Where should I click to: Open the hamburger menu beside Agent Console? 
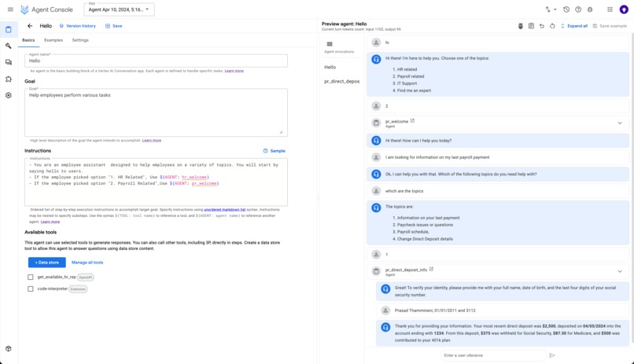tap(10, 9)
